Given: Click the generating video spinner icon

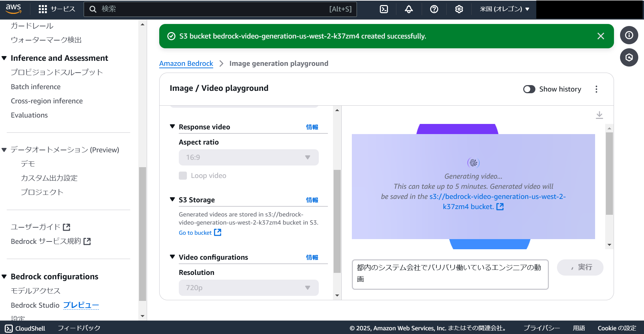Looking at the screenshot, I should [473, 163].
